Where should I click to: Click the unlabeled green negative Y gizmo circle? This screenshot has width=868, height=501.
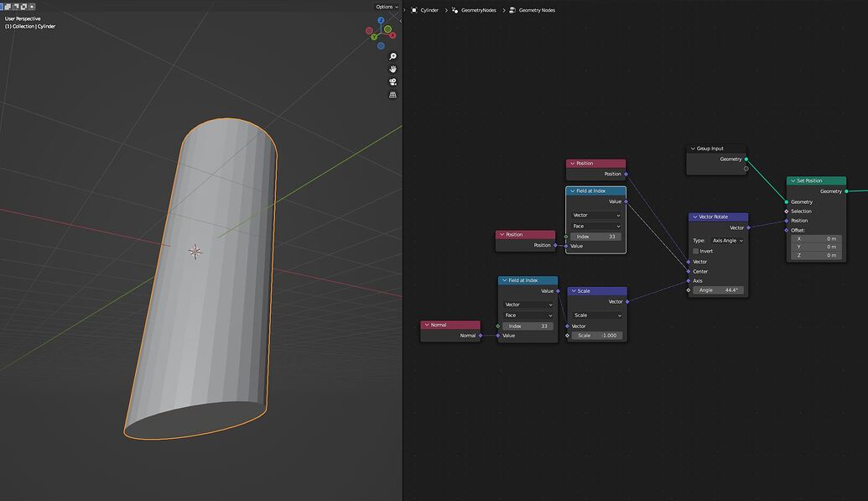pyautogui.click(x=387, y=29)
